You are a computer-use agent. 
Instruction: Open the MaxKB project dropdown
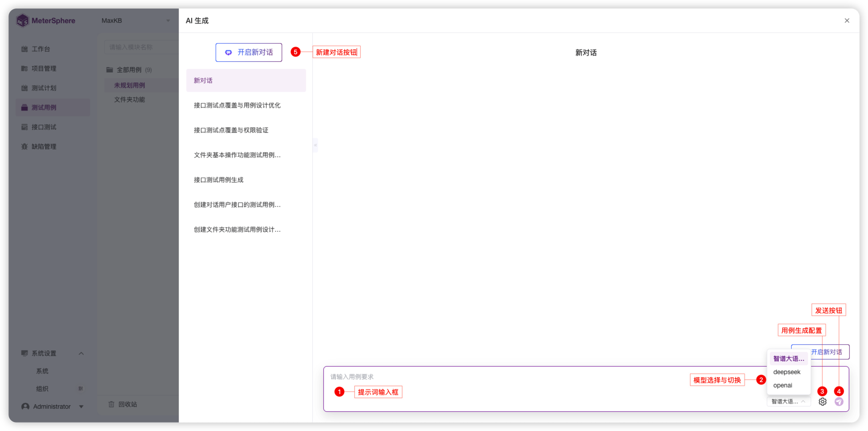pyautogui.click(x=168, y=20)
